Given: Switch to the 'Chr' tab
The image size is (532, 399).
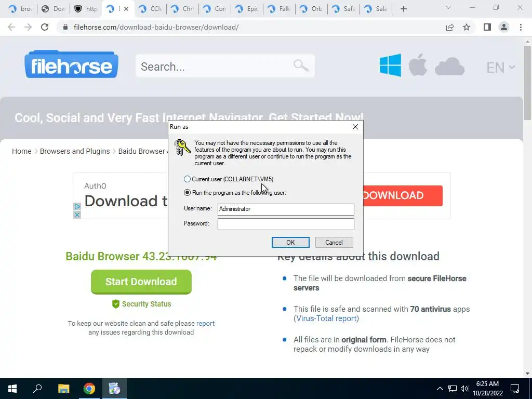Looking at the screenshot, I should click(182, 9).
